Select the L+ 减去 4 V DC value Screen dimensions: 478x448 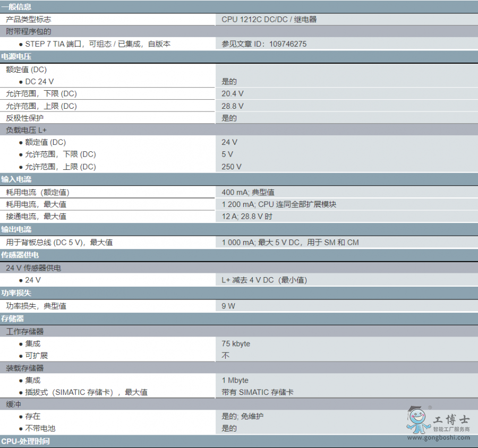point(264,280)
